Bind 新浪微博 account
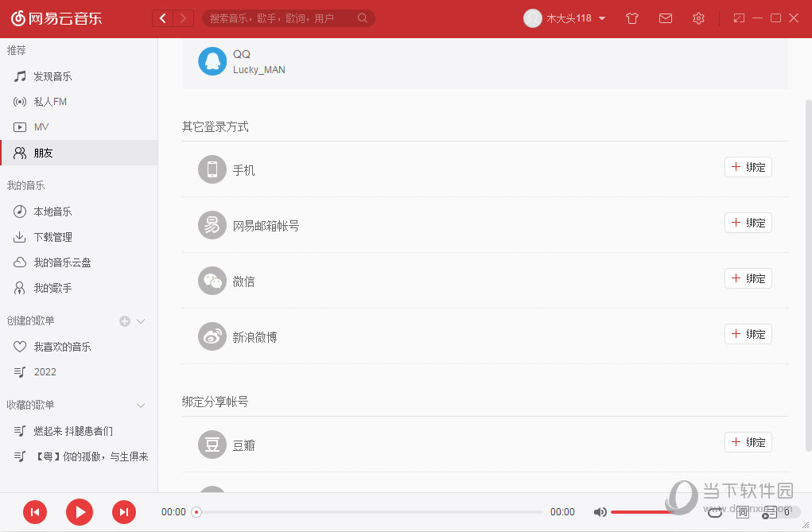Image resolution: width=812 pixels, height=532 pixels. click(748, 334)
